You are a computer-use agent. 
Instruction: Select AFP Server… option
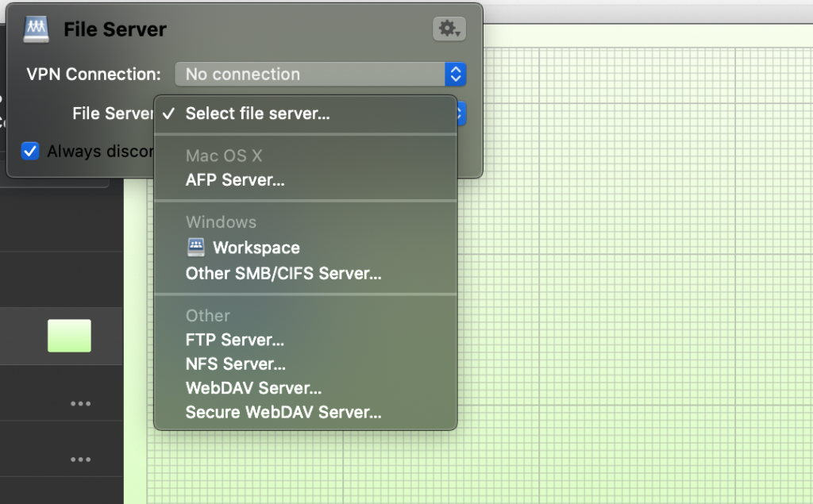click(306, 180)
